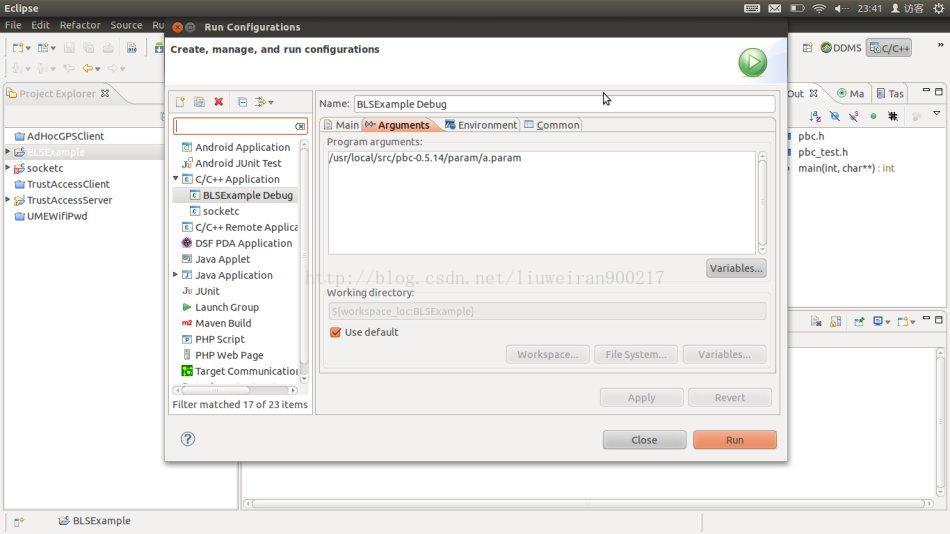Screen dimensions: 950x534
Task: Select the Arguments tab
Action: [x=397, y=125]
